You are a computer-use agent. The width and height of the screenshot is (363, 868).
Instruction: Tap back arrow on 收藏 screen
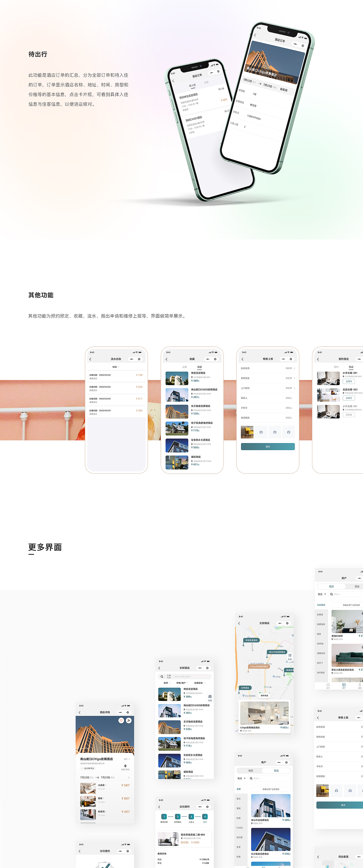(x=166, y=359)
